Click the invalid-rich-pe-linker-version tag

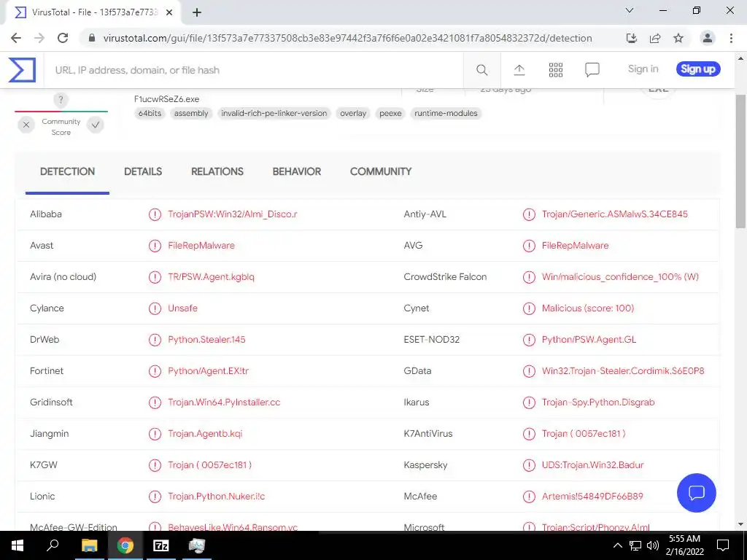point(274,113)
